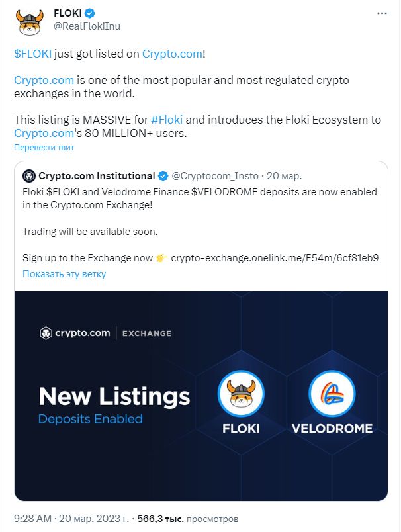Click 'Показать эту ветку' to show thread

coord(64,274)
